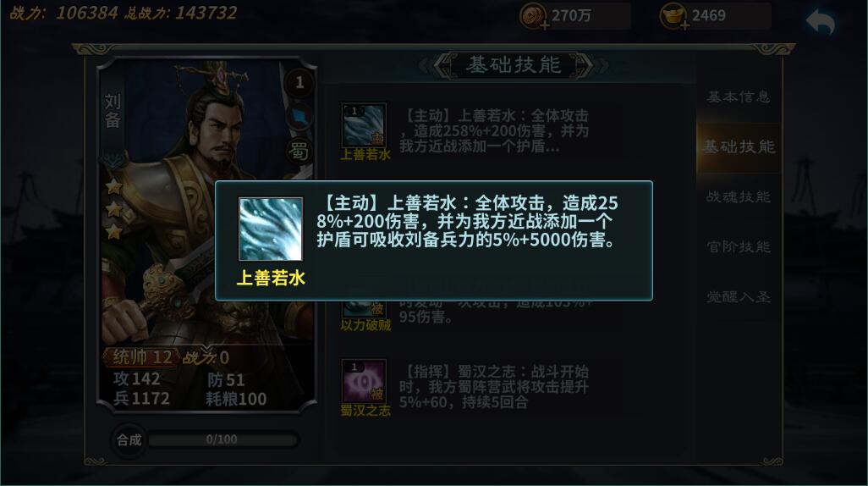The image size is (868, 486).
Task: Switch to the 基础技能 tab
Action: pos(739,146)
